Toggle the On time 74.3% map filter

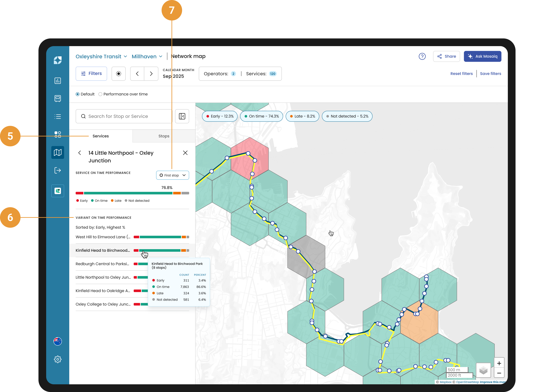[x=261, y=116]
